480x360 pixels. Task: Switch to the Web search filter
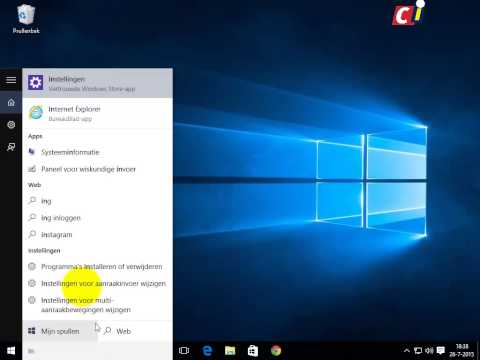135,331
